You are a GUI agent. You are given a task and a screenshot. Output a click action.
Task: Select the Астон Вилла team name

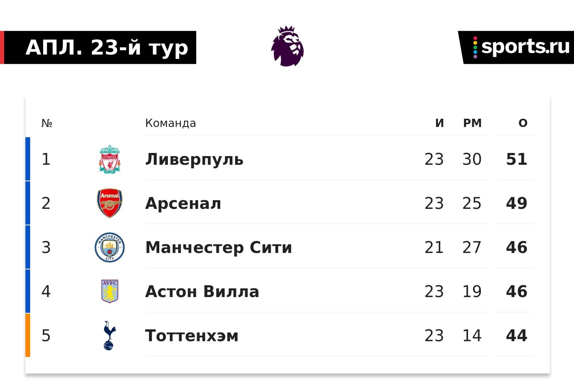(202, 291)
